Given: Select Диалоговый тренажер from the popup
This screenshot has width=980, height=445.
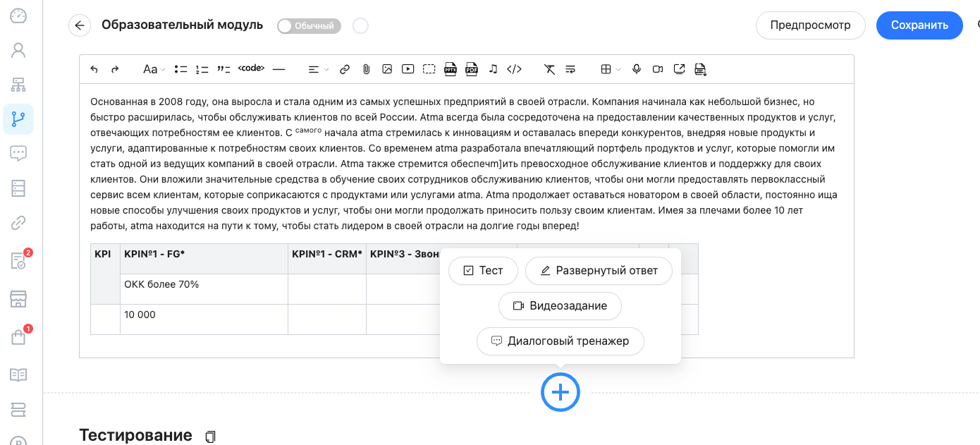Looking at the screenshot, I should click(x=561, y=341).
